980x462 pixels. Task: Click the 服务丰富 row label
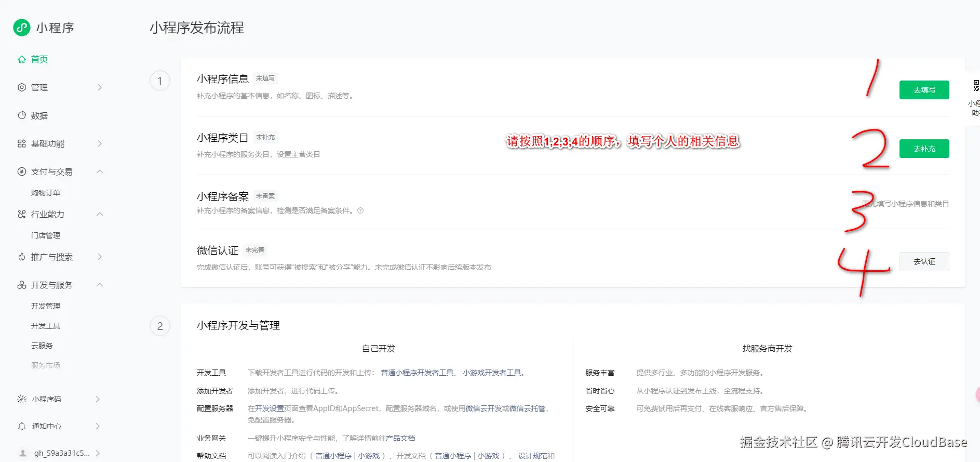pyautogui.click(x=600, y=373)
